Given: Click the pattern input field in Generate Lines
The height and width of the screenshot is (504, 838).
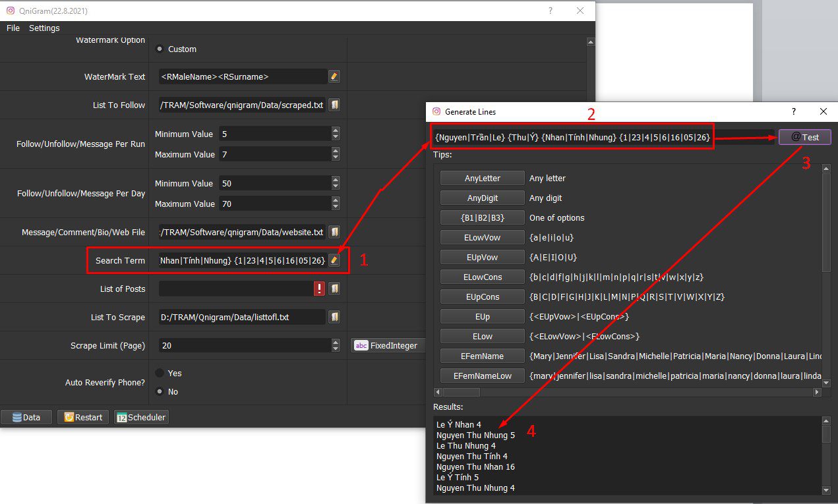Looking at the screenshot, I should click(x=603, y=137).
